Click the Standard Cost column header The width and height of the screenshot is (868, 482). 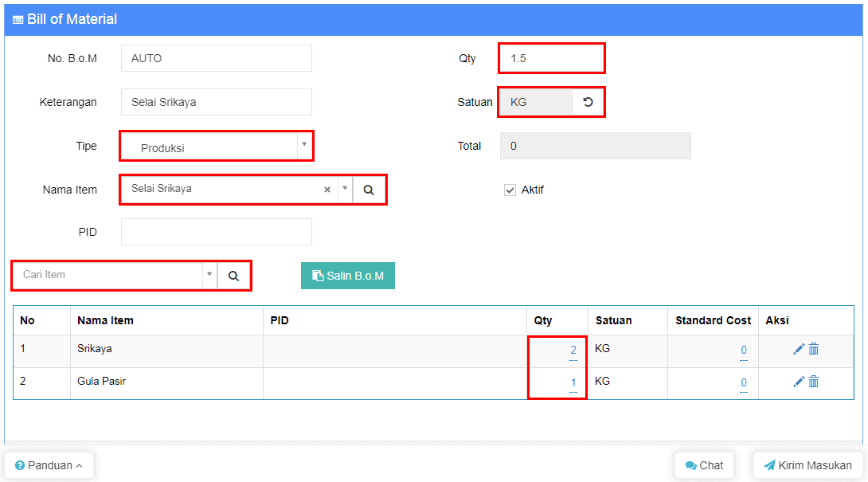tap(713, 321)
